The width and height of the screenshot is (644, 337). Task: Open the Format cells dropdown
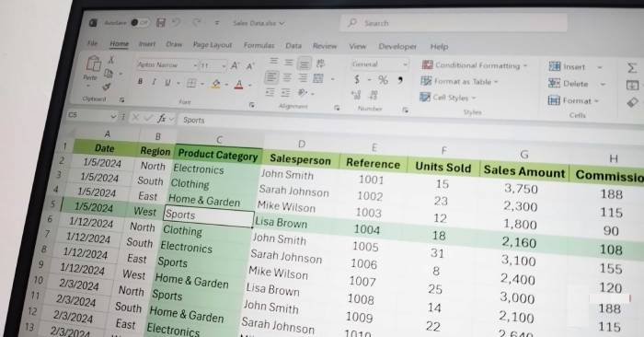(573, 100)
